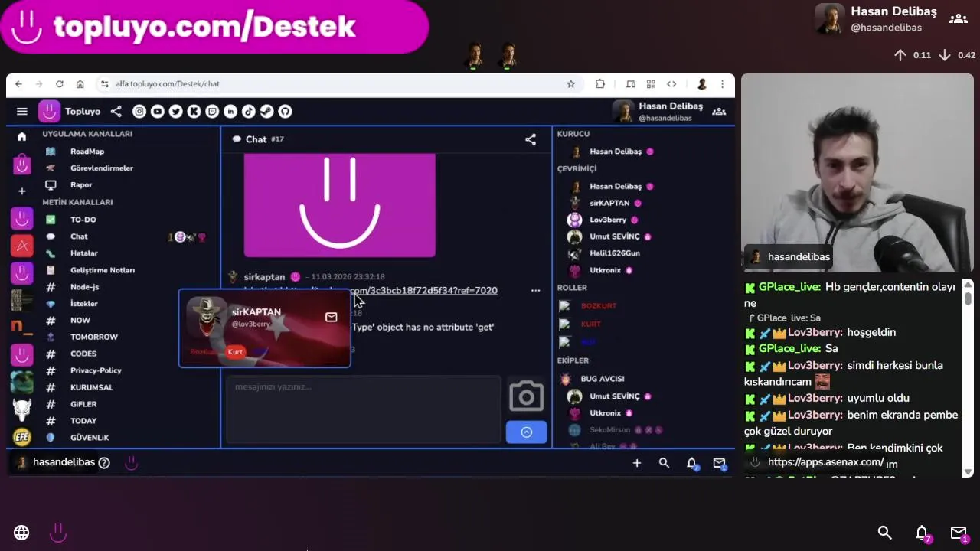980x551 pixels.
Task: Open the red A server icon
Action: coord(21,246)
